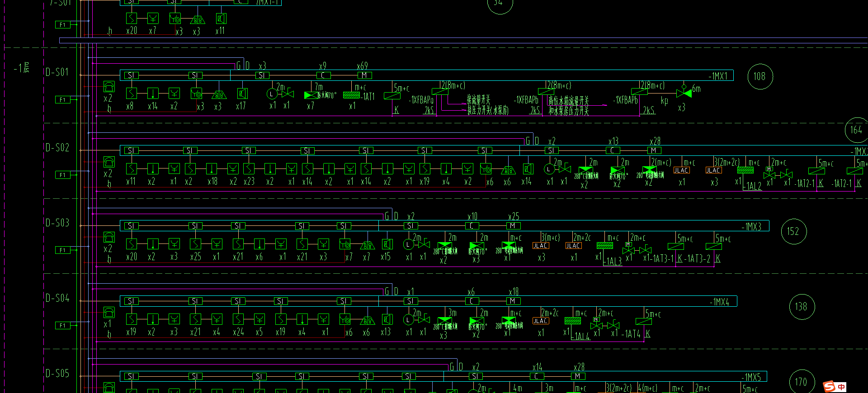Click the D-S05 zone label
The height and width of the screenshot is (393, 868).
pyautogui.click(x=57, y=374)
